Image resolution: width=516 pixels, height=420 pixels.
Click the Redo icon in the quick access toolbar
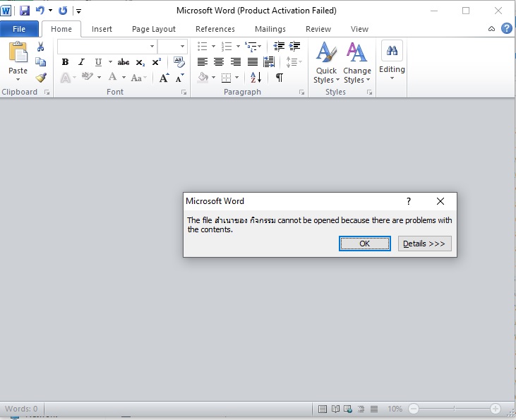[x=63, y=11]
